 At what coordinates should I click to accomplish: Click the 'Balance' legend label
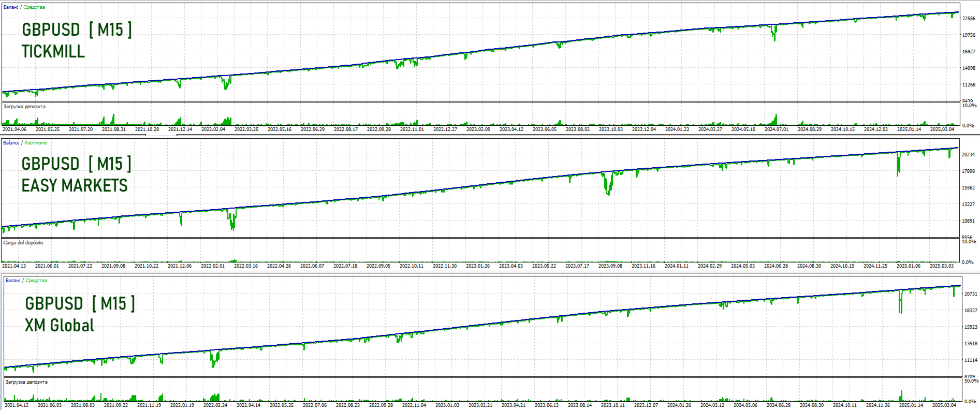[x=11, y=143]
